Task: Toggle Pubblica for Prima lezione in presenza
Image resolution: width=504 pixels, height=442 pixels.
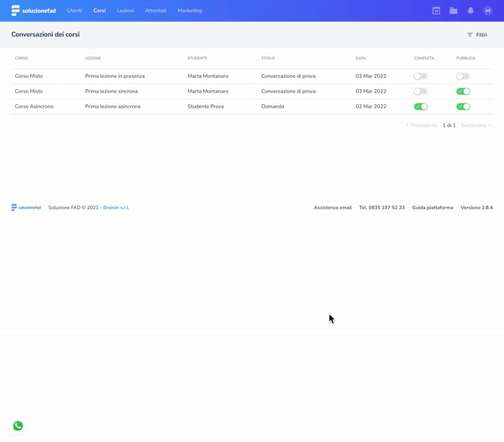Action: tap(463, 76)
